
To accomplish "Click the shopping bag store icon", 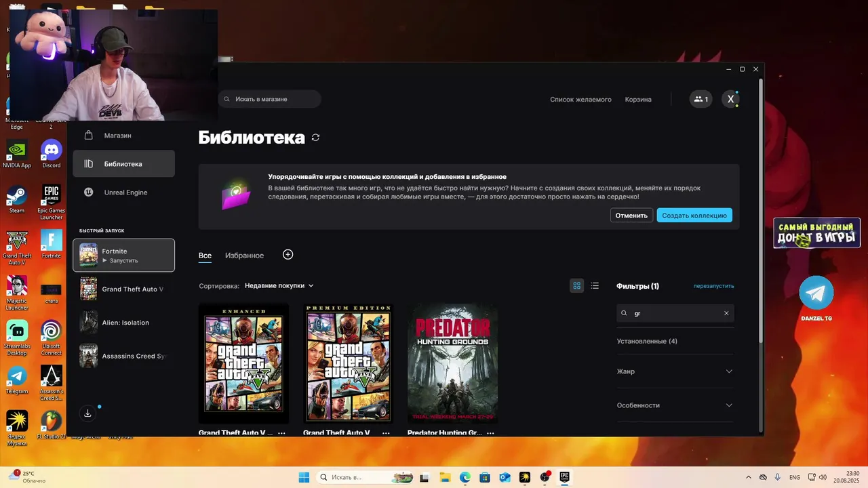I will [89, 136].
